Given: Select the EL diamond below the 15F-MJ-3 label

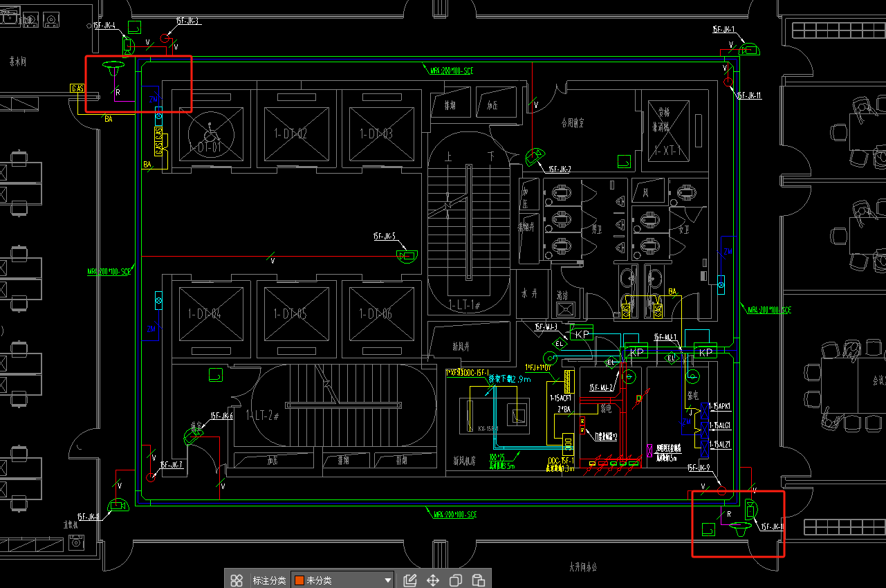Looking at the screenshot, I should click(x=560, y=343).
